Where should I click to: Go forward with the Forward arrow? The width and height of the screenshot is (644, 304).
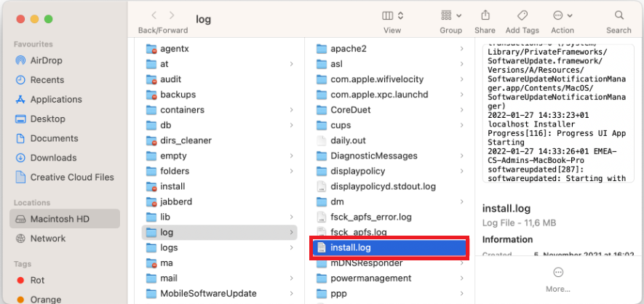(172, 15)
